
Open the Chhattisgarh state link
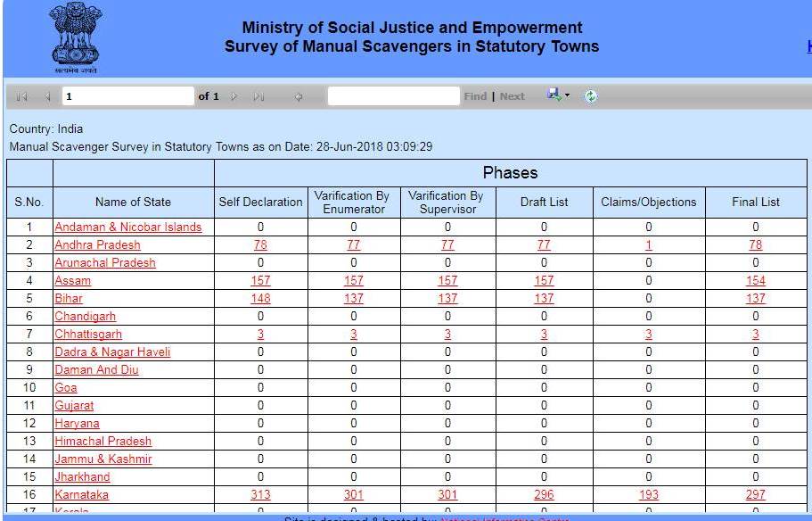88,335
